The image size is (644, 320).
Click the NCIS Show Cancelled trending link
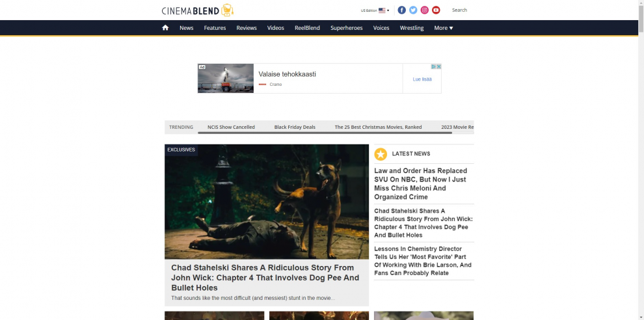(231, 127)
